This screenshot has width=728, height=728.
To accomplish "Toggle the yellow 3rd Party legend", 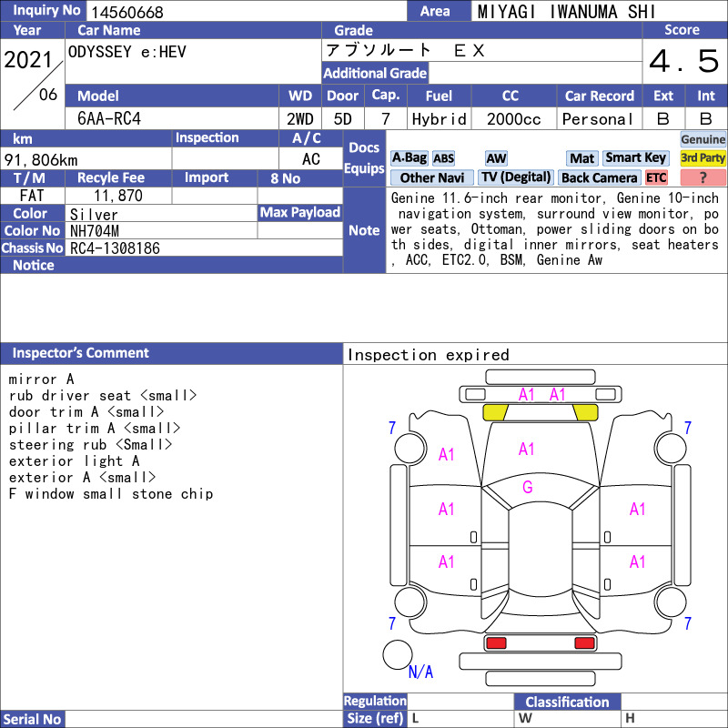I will click(703, 157).
